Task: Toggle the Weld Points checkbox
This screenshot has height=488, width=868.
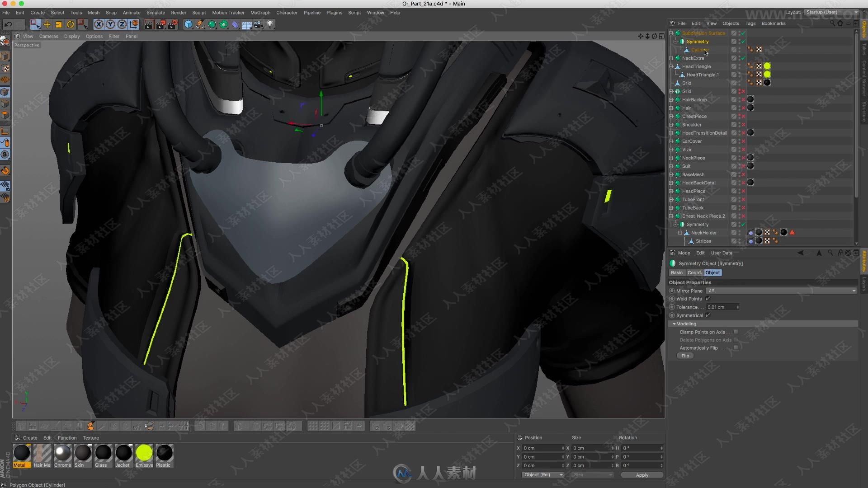Action: tap(708, 299)
